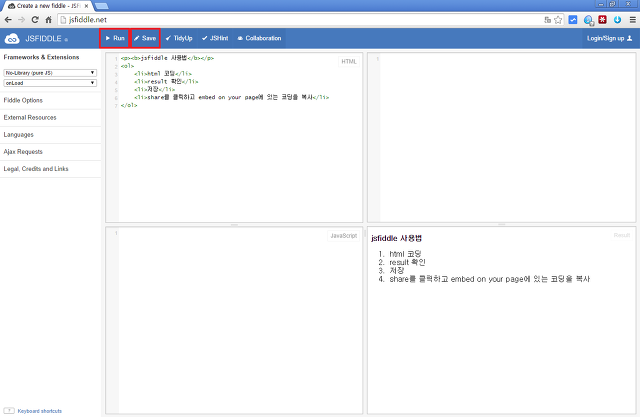
Task: Expand Fiddle Options section
Action: click(50, 100)
